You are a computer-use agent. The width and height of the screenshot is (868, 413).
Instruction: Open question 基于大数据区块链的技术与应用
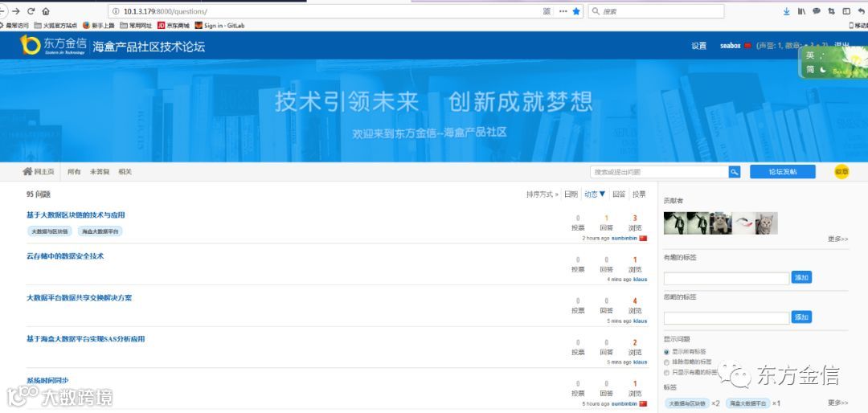point(76,215)
